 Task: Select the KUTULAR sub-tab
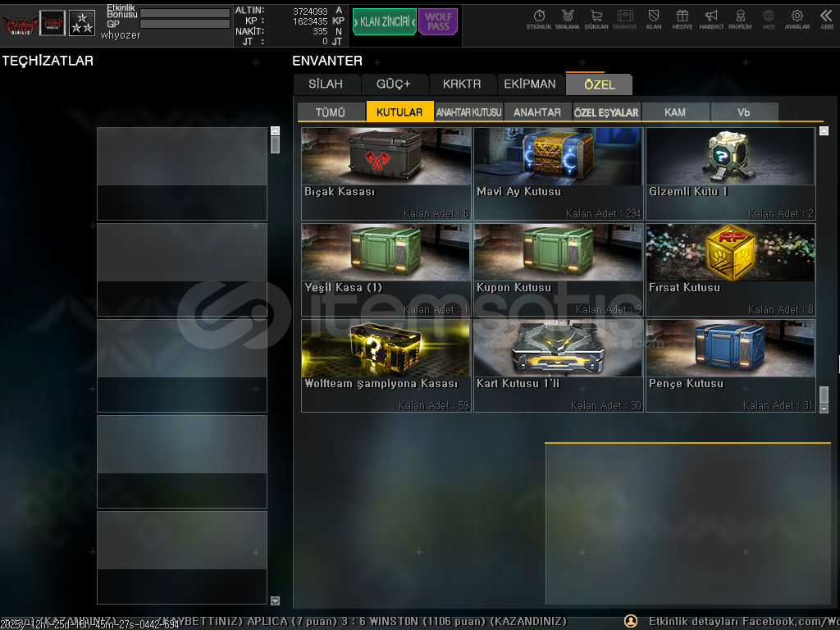point(399,112)
